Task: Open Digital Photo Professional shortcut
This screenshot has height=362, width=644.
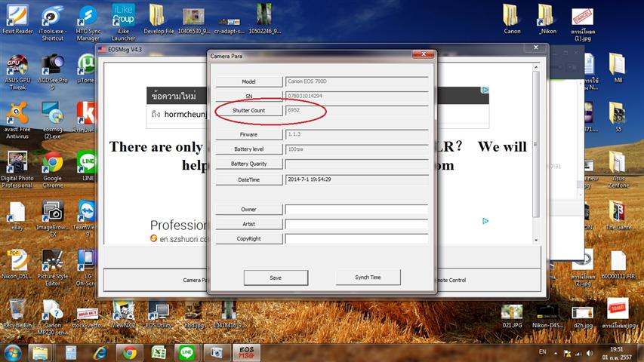Action: click(x=17, y=170)
